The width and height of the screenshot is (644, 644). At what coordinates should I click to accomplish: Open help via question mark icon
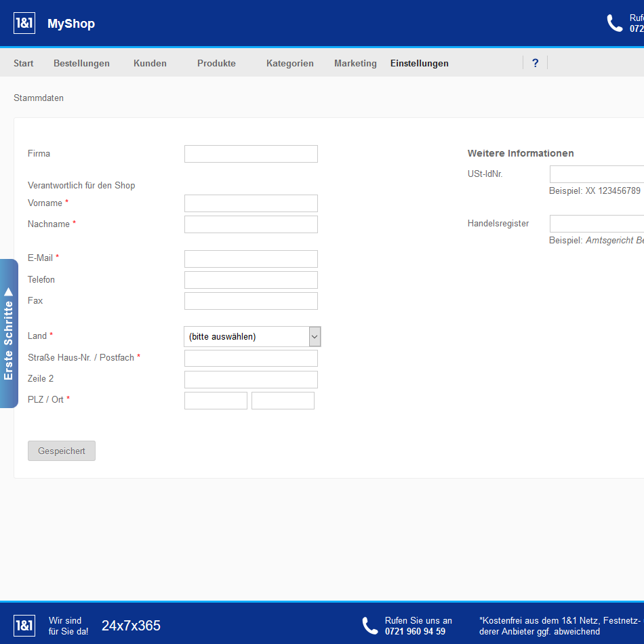point(535,63)
